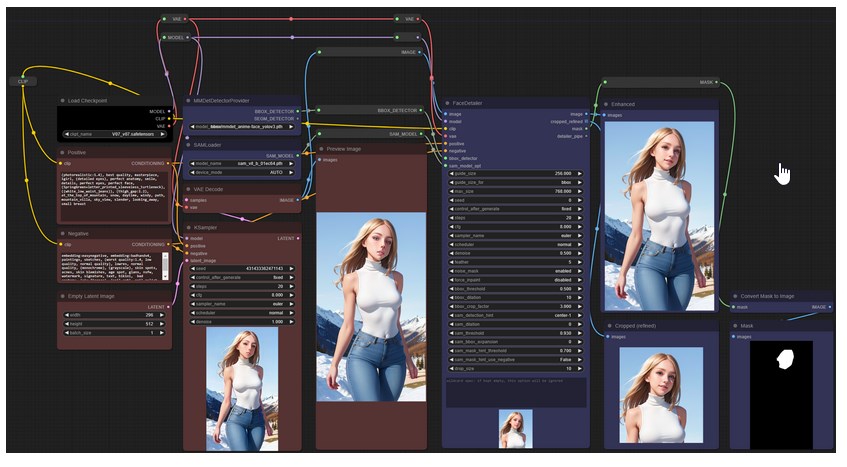Click the detailer_pipe output socket on FaceDetailer
The image size is (847, 467).
(587, 137)
